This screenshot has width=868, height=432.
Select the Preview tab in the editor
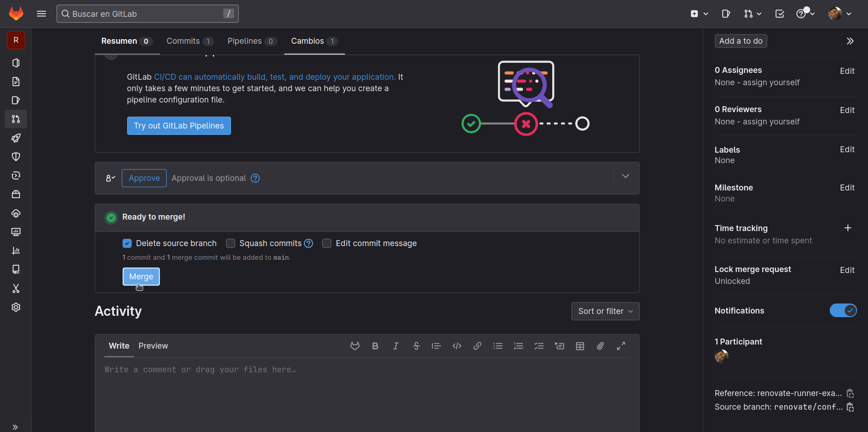(153, 346)
